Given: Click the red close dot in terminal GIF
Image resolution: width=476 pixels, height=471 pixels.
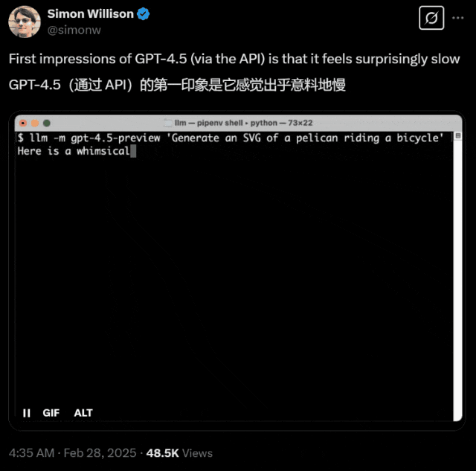Looking at the screenshot, I should point(23,123).
